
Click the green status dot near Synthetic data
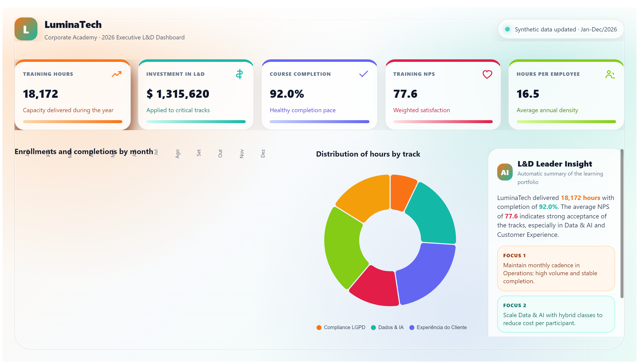pyautogui.click(x=507, y=29)
